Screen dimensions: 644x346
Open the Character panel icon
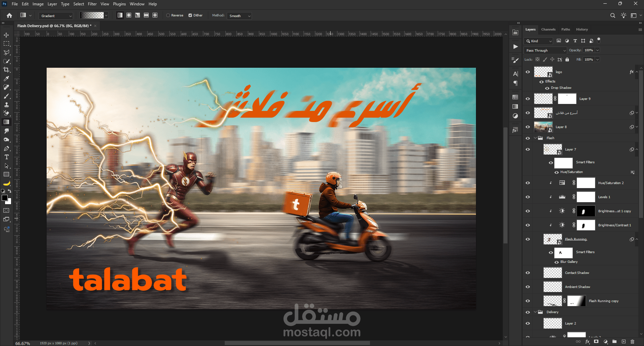(x=516, y=74)
